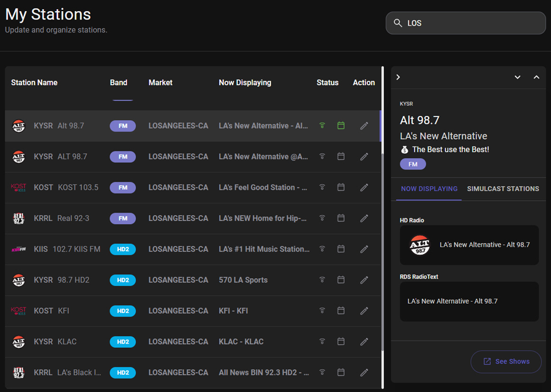551x392 pixels.
Task: Sort by Status column header
Action: tap(328, 83)
